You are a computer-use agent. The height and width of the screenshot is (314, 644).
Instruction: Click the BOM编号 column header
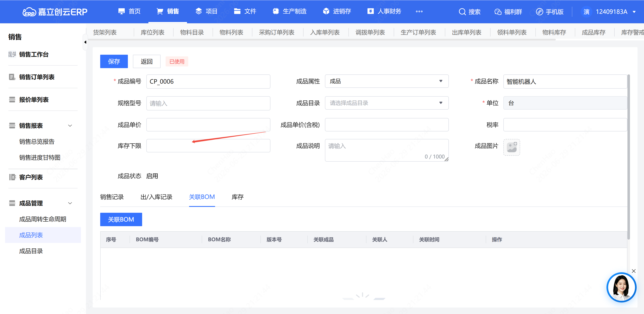[147, 240]
